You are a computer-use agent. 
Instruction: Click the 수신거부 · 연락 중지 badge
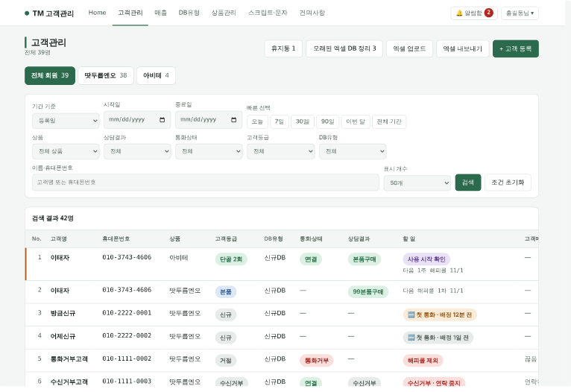(434, 382)
